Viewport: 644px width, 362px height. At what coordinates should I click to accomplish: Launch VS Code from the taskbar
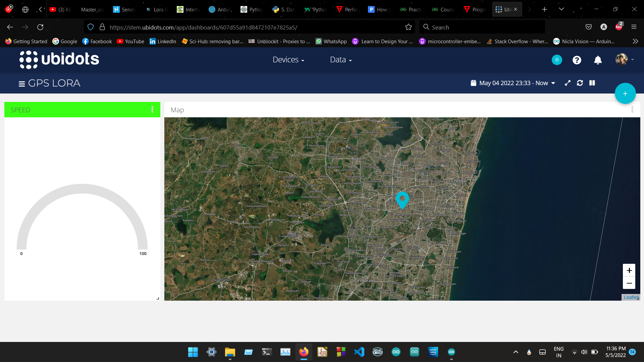click(x=359, y=352)
